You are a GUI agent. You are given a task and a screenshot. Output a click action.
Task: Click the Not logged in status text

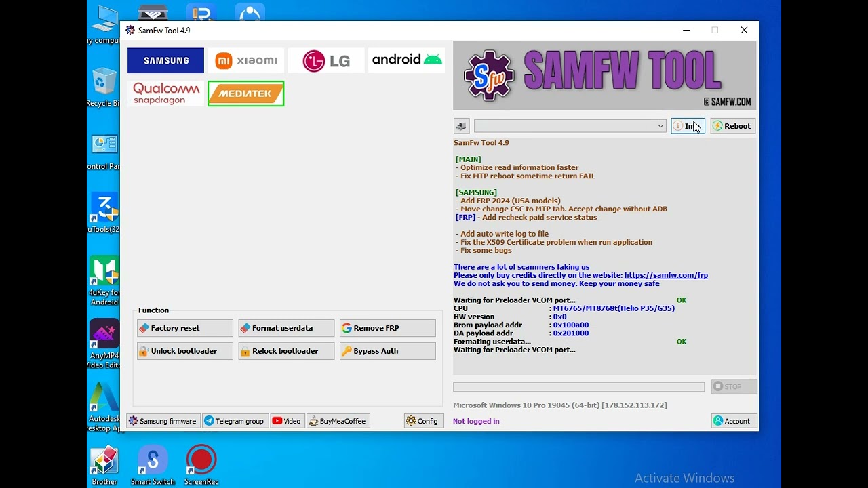pyautogui.click(x=476, y=421)
